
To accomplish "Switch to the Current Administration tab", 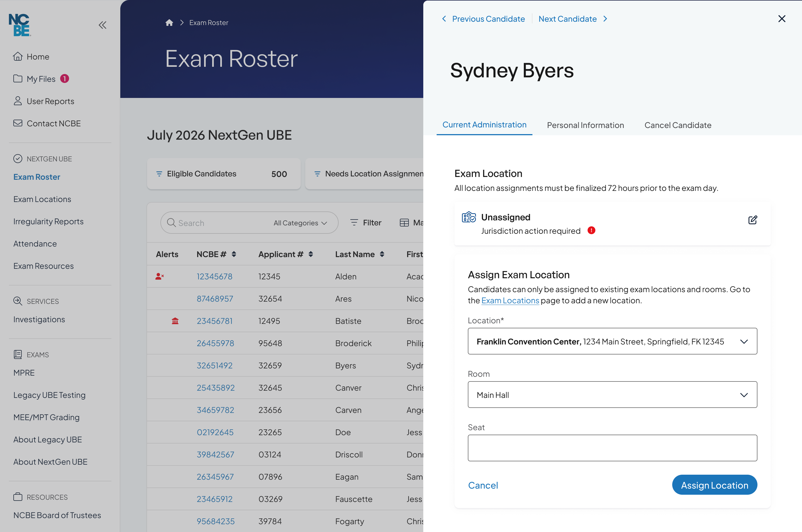I will [484, 125].
